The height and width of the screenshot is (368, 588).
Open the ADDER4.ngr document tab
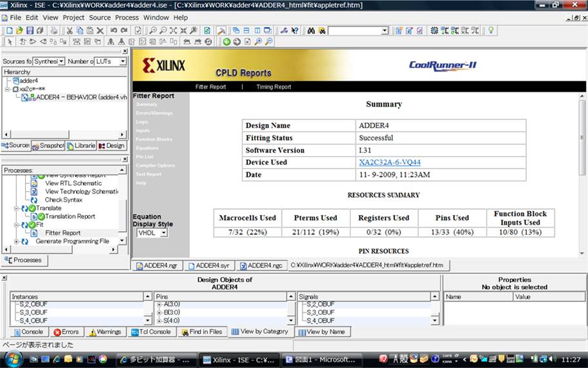coord(157,265)
